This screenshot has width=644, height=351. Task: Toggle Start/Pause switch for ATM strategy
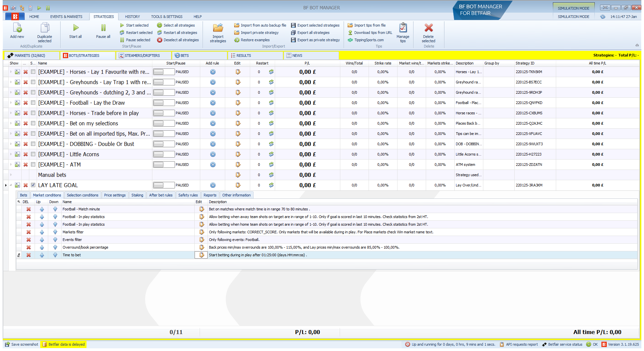pyautogui.click(x=164, y=165)
